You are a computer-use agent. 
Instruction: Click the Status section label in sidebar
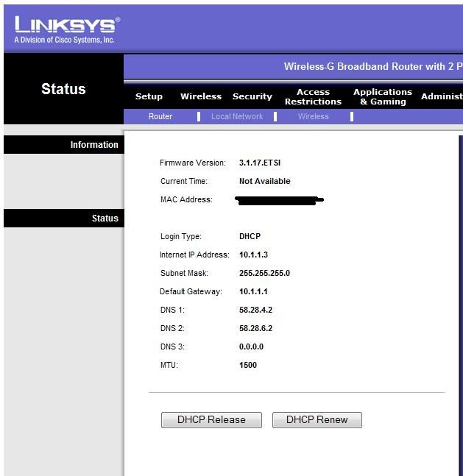pyautogui.click(x=105, y=219)
